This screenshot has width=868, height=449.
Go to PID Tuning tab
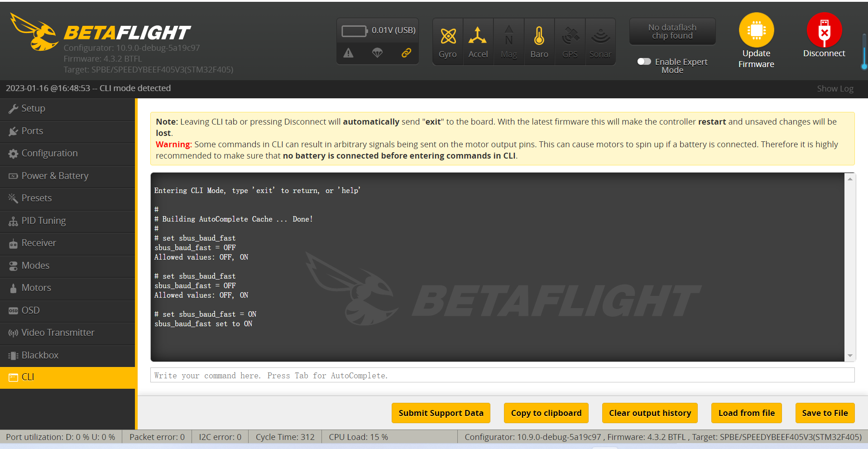coord(67,221)
